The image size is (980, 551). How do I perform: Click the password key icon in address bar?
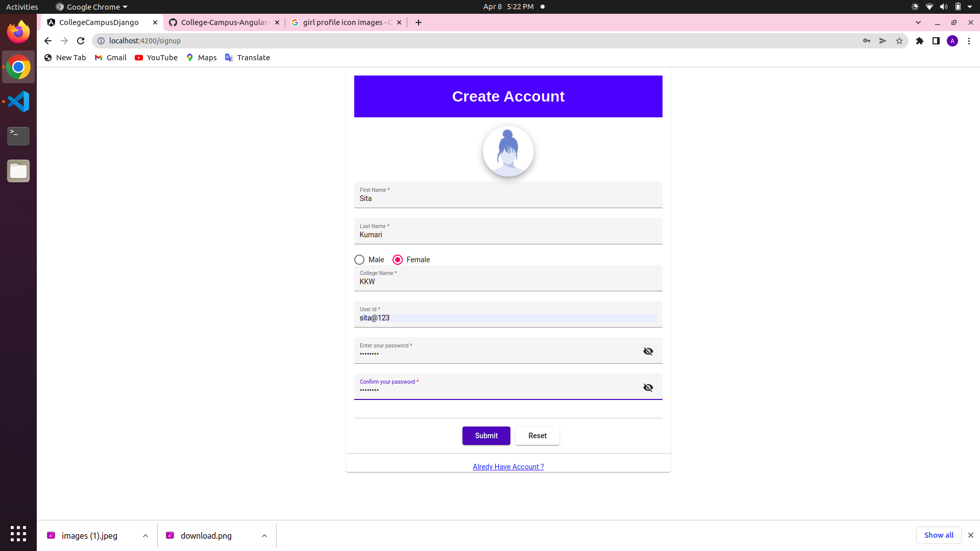pos(867,41)
